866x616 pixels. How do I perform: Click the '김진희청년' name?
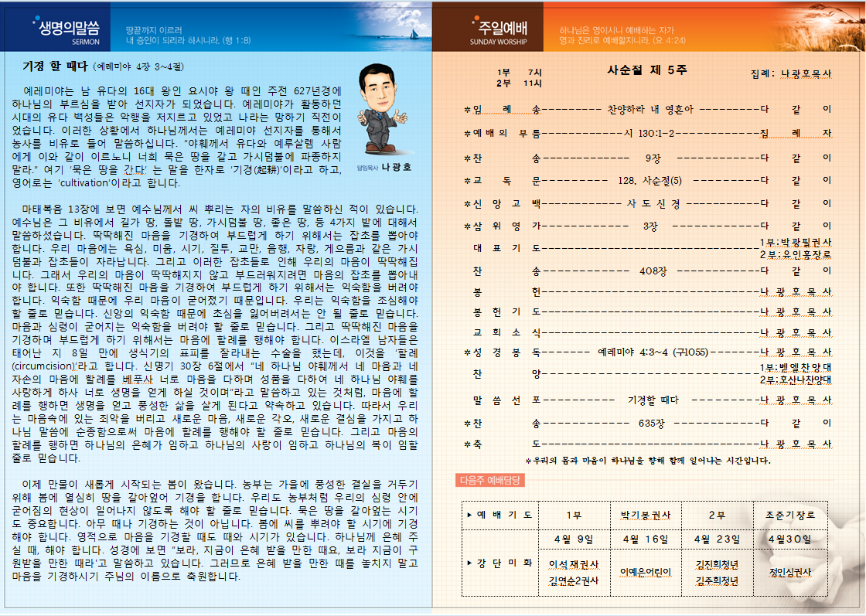click(x=717, y=565)
